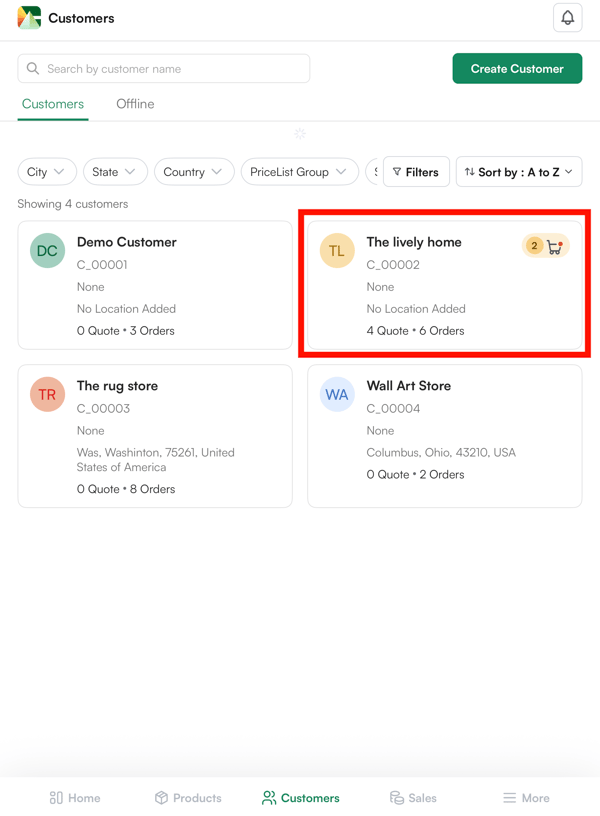
Task: Click the DC avatar for Demo Customer
Action: (47, 251)
